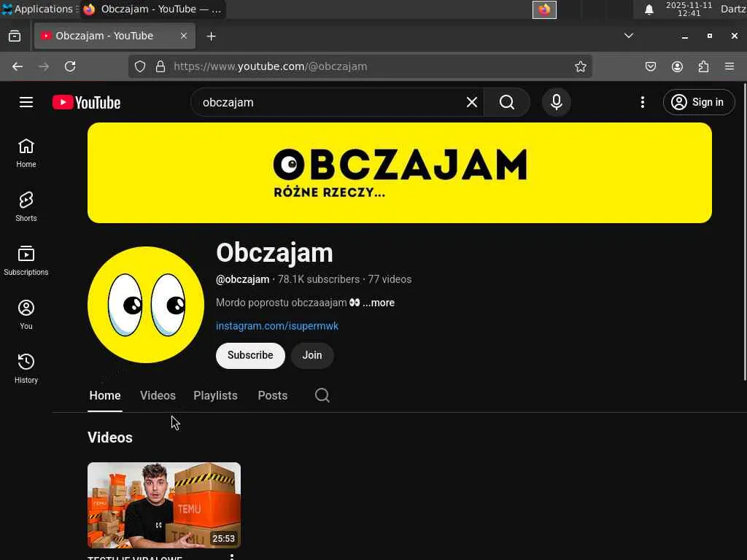Click the Subscribe button
The width and height of the screenshot is (747, 560).
[x=251, y=355]
